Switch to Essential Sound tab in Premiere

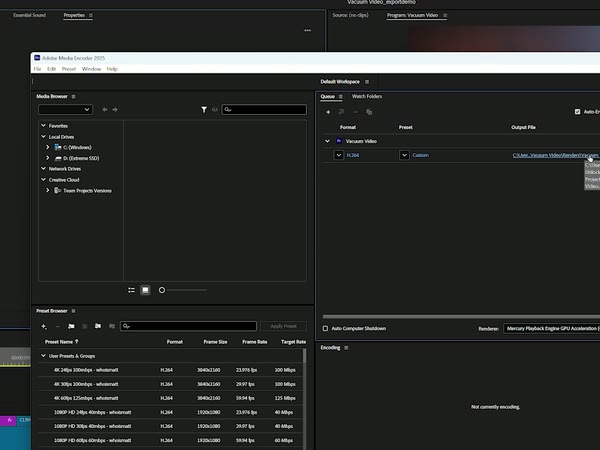point(29,15)
